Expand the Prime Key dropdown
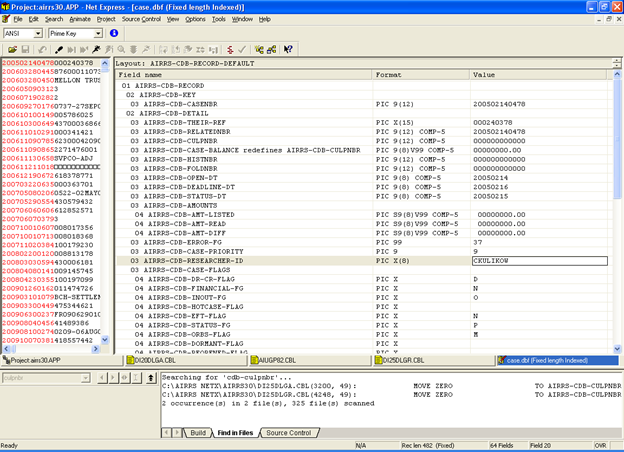624x452 pixels. 100,33
